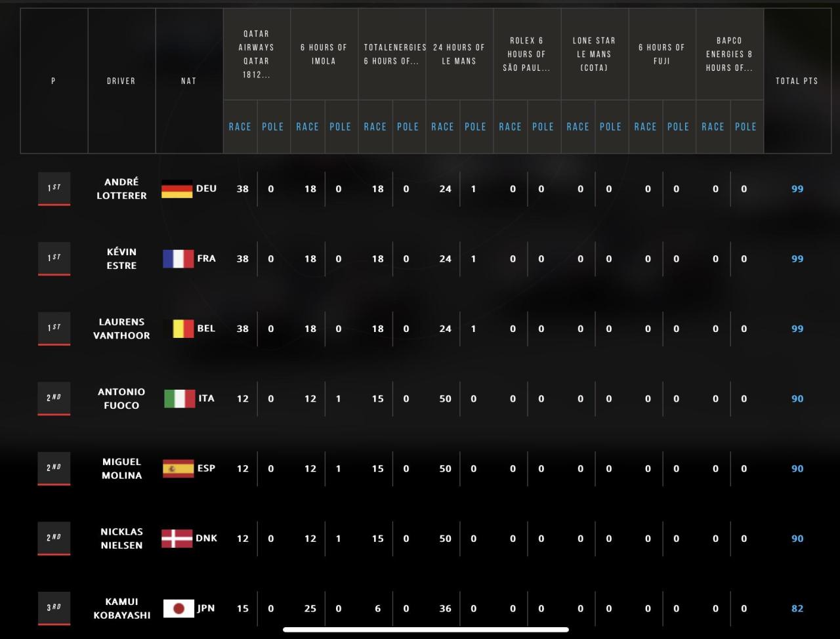Click Antonio Fuoco's 2nd position badge
This screenshot has height=639, width=840.
pos(54,398)
